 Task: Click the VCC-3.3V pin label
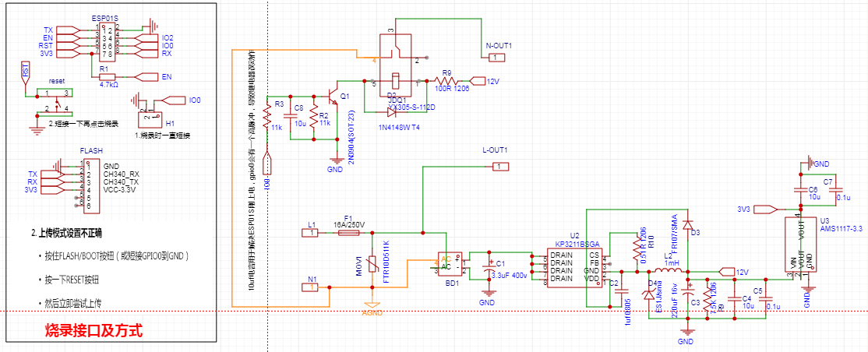point(119,190)
